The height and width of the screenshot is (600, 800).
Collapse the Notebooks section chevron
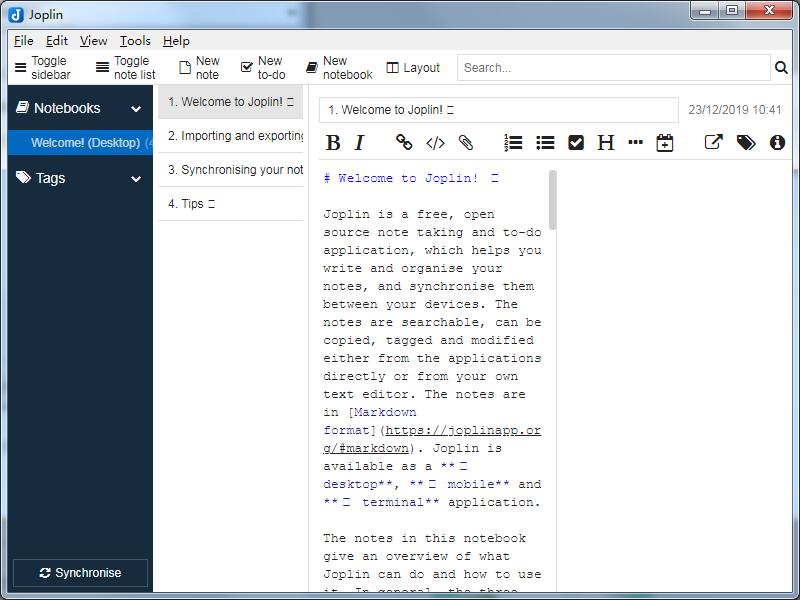[x=136, y=109]
